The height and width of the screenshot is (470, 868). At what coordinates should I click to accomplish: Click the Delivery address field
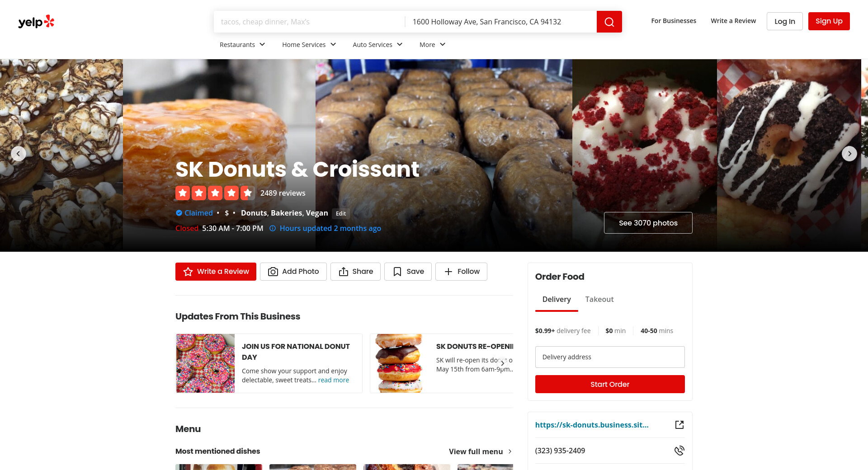tap(610, 357)
